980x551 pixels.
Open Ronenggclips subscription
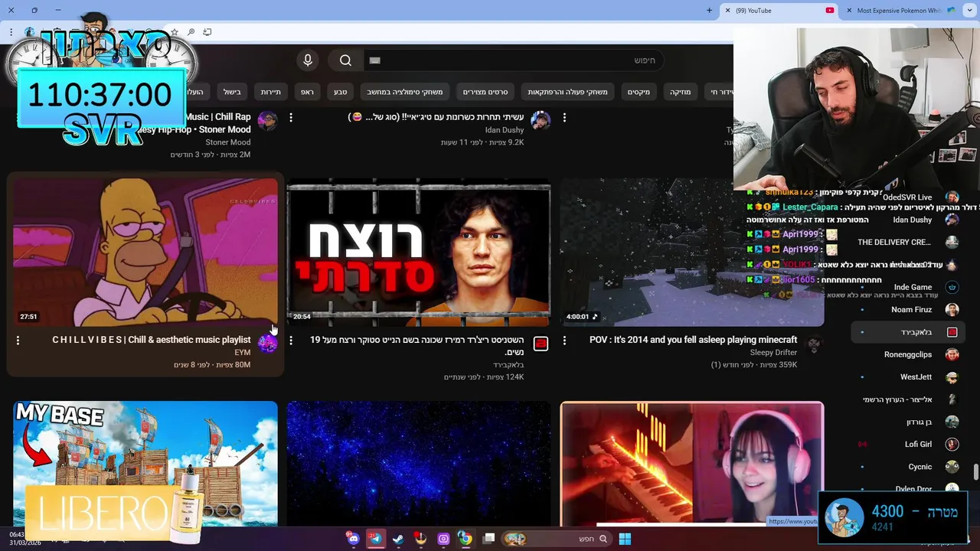click(x=907, y=354)
